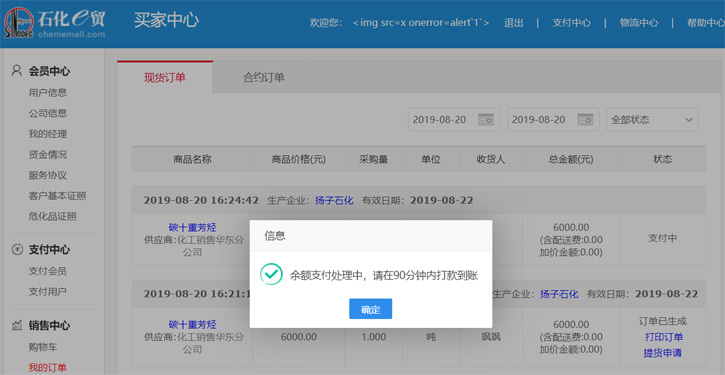Expand the 全部状态 status dropdown
The image size is (725, 375).
[652, 120]
